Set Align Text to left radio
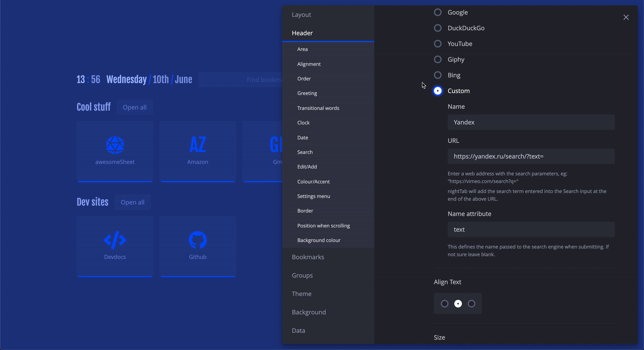 point(445,304)
